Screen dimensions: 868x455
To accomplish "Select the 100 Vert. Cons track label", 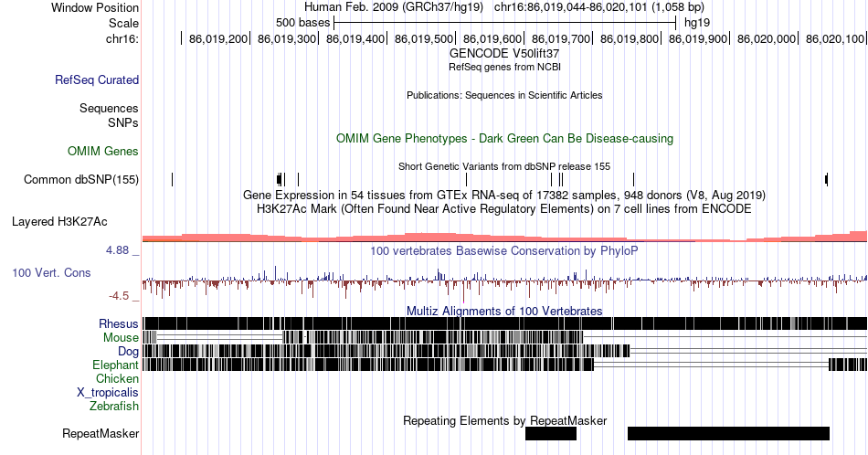I will pos(51,272).
